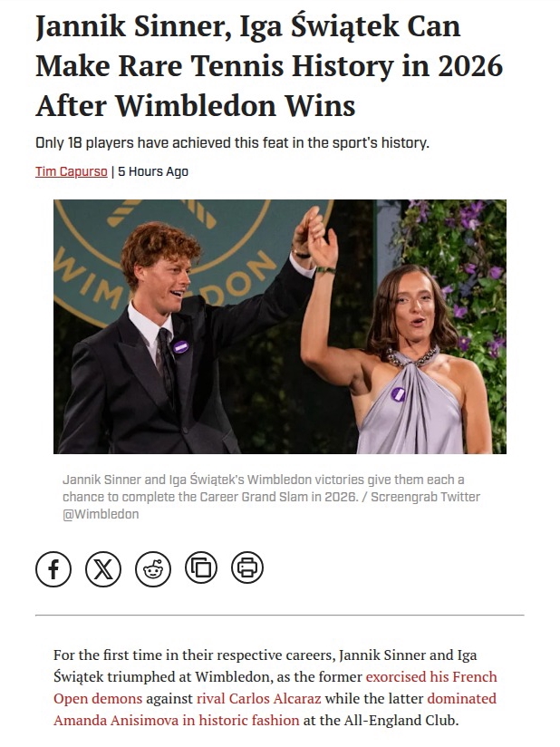Click the purple badge on Sinner's jacket
The height and width of the screenshot is (747, 560).
[180, 347]
